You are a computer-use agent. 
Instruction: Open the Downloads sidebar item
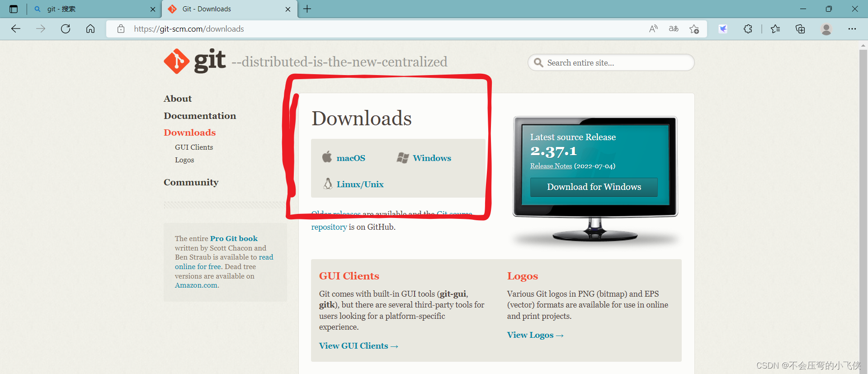click(189, 133)
